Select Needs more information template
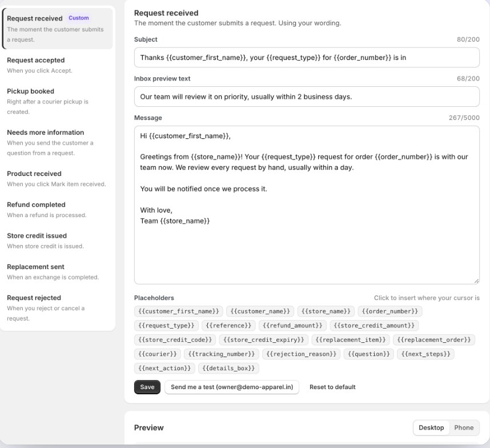Image resolution: width=490 pixels, height=448 pixels. tap(58, 142)
